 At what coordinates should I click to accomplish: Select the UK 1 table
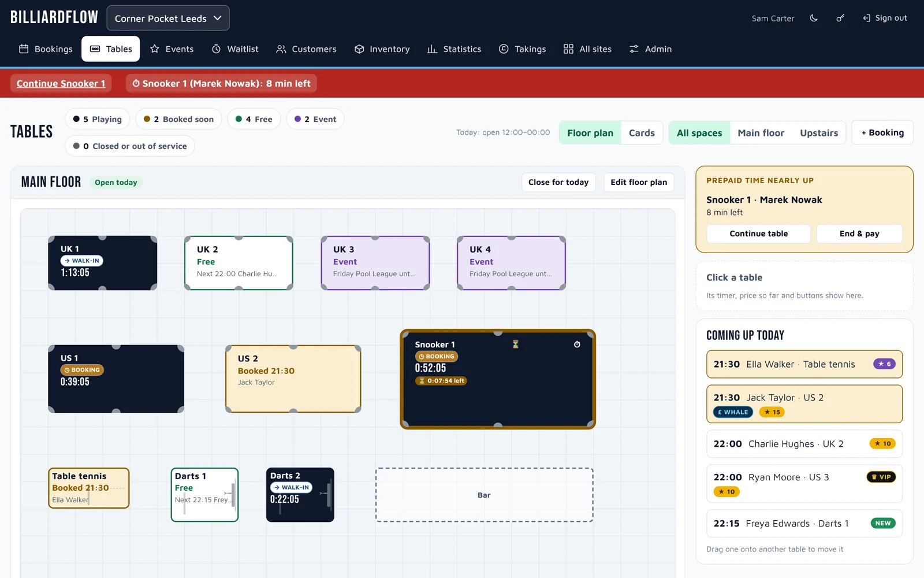[x=103, y=263]
